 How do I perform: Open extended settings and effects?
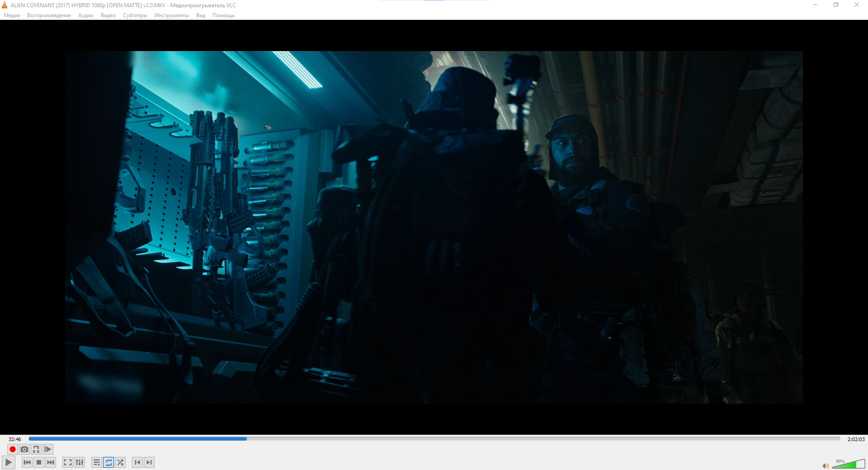[x=80, y=462]
